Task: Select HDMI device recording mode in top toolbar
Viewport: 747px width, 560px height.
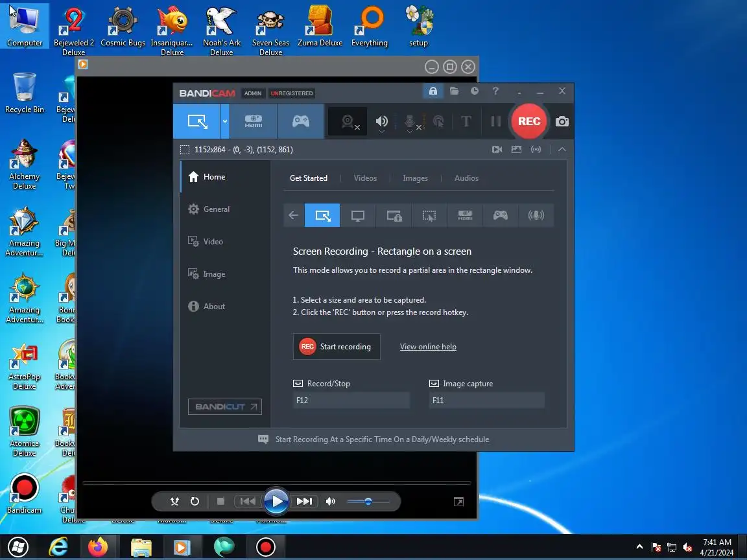Action: tap(254, 121)
